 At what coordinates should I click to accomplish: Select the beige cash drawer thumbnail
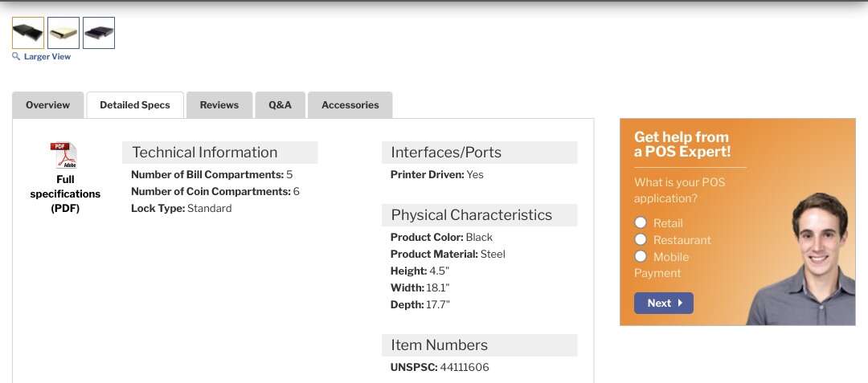coord(63,33)
